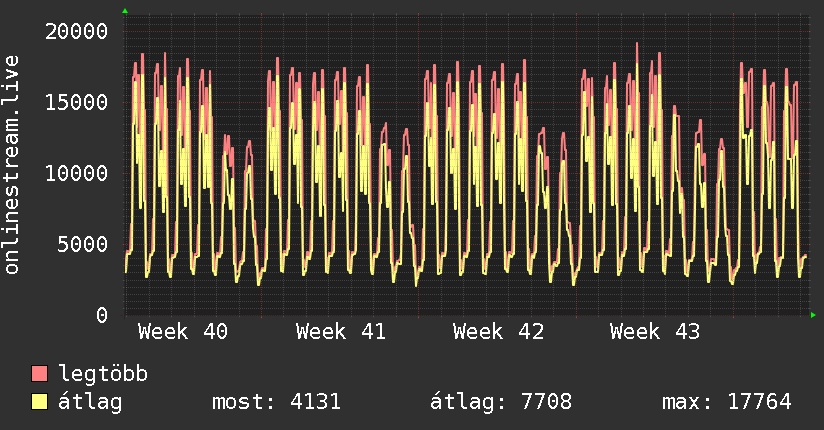This screenshot has height=430, width=824.
Task: Click the átlag: 7708 value
Action: [500, 402]
